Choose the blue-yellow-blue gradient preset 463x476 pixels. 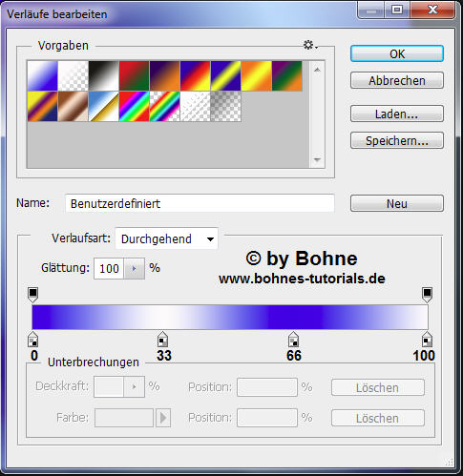pos(225,76)
